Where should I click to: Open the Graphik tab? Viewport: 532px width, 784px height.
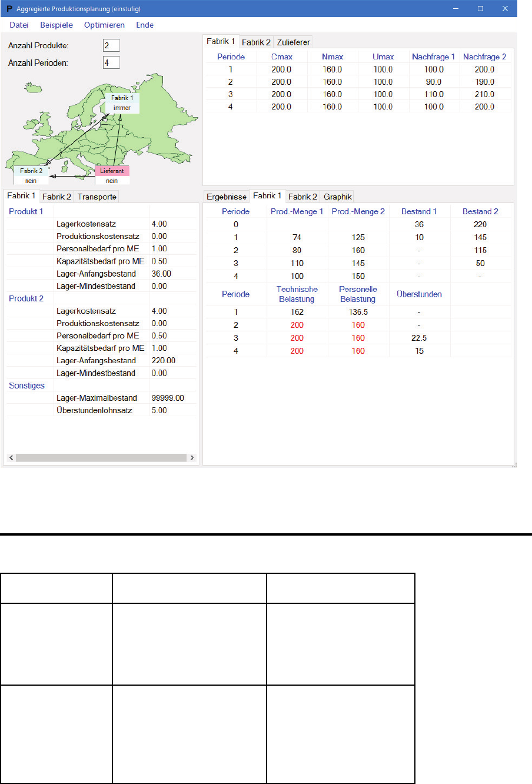tap(338, 197)
